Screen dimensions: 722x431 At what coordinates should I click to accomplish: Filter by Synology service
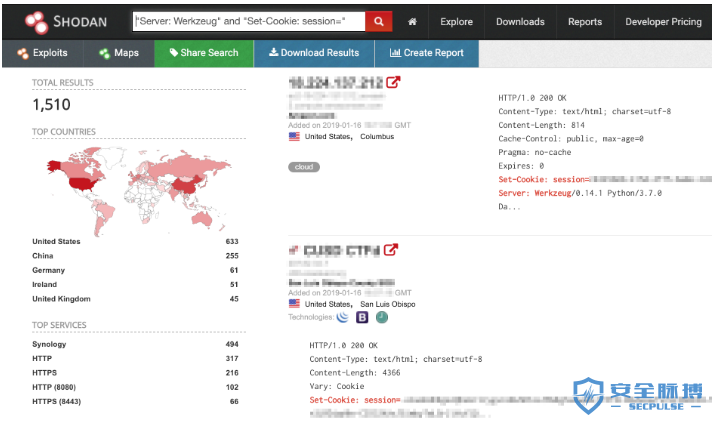(x=49, y=344)
